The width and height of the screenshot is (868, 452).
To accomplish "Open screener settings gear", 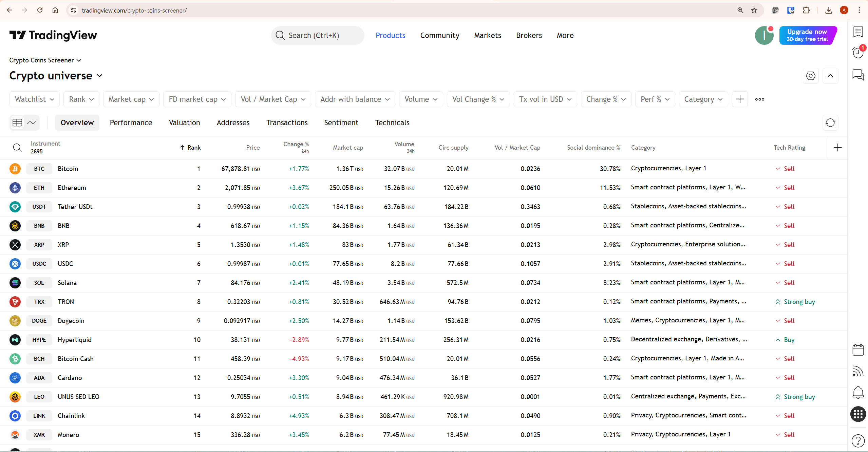I will pyautogui.click(x=811, y=76).
